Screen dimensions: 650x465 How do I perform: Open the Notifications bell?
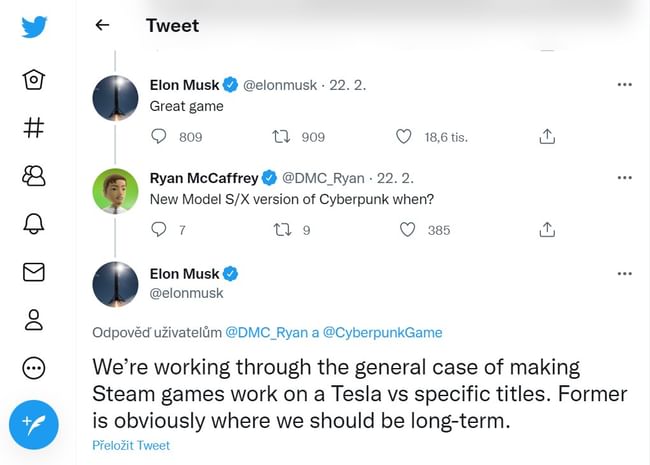pos(34,224)
